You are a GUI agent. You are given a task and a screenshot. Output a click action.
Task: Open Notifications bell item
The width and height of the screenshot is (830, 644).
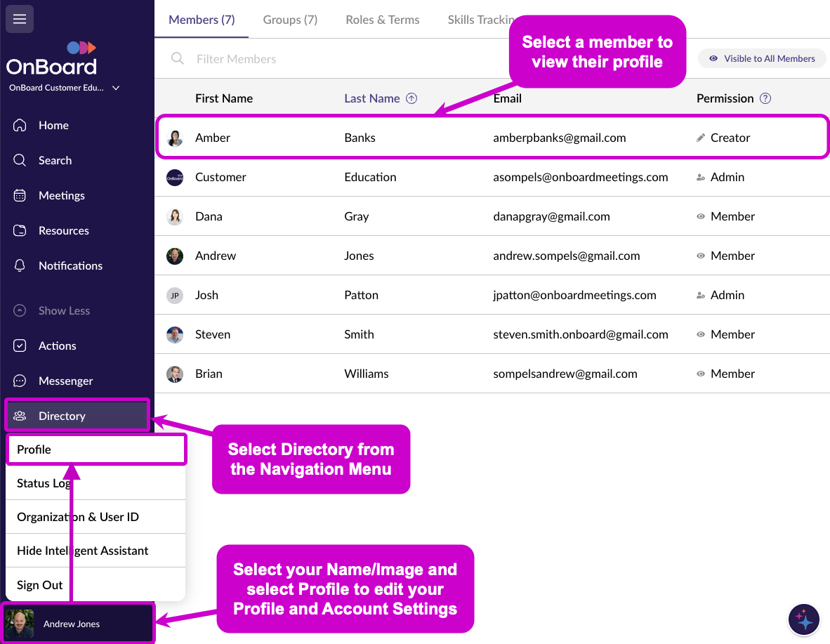point(70,265)
